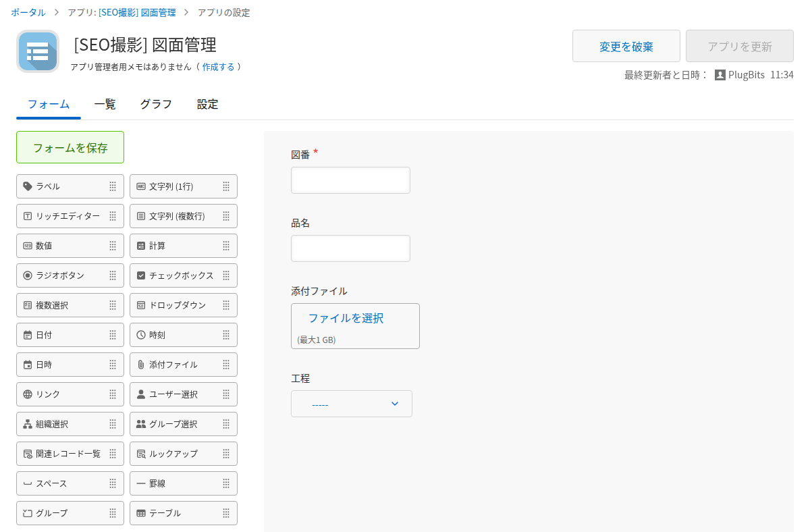The height and width of the screenshot is (532, 810).
Task: Click the 工程 field label
Action: pyautogui.click(x=300, y=378)
